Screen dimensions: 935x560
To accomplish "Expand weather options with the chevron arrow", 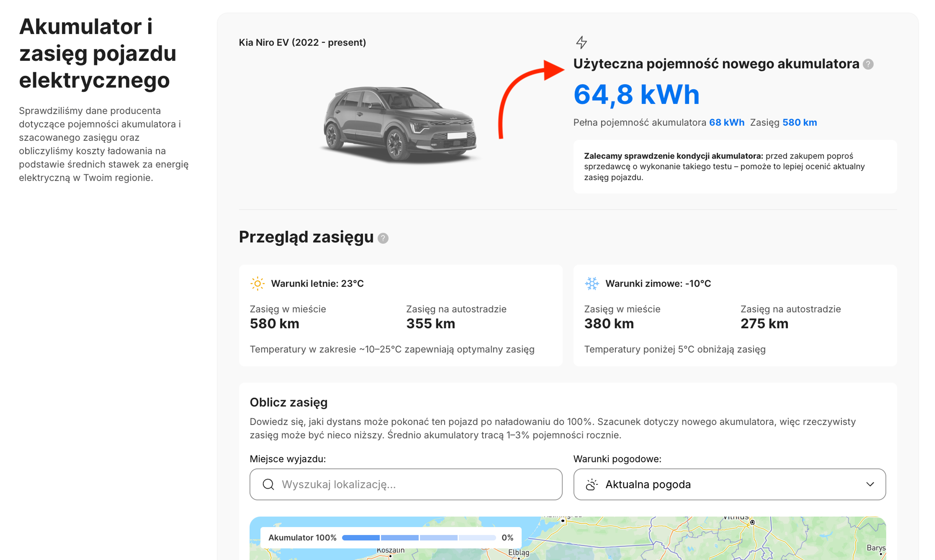I will point(870,484).
